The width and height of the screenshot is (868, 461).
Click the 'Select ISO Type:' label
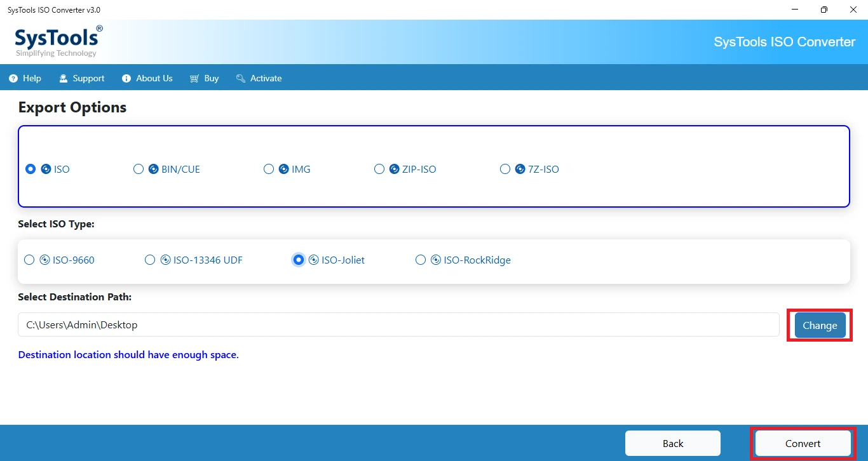pos(56,224)
